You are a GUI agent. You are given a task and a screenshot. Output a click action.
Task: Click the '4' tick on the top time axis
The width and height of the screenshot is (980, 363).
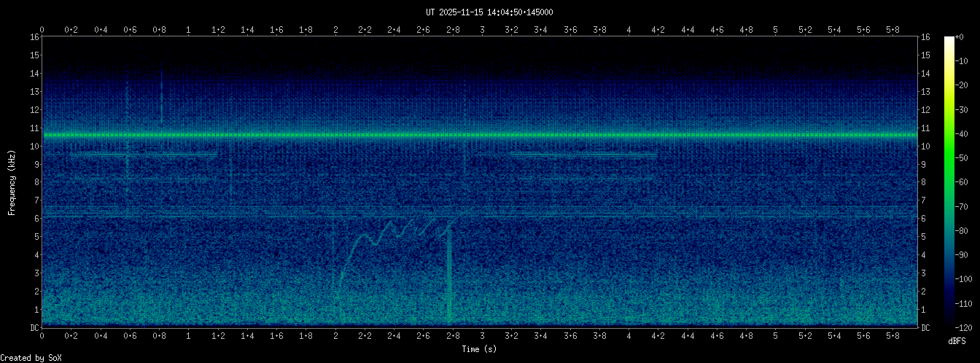point(629,29)
